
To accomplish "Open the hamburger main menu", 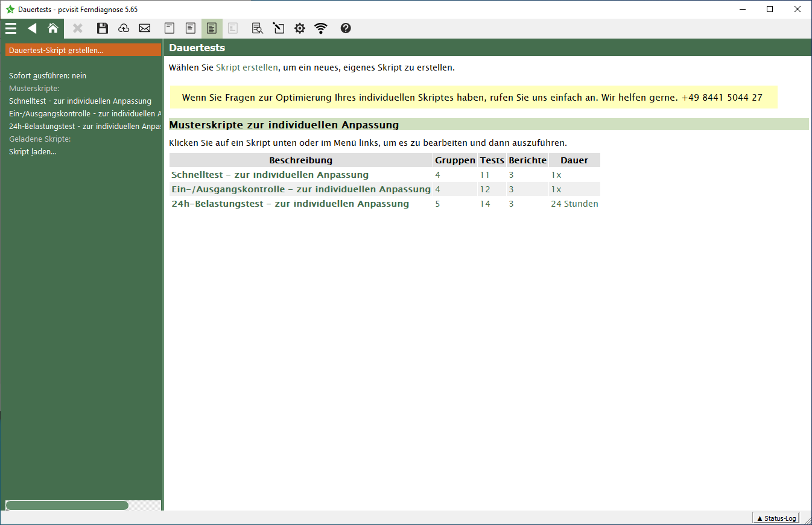I will [11, 28].
